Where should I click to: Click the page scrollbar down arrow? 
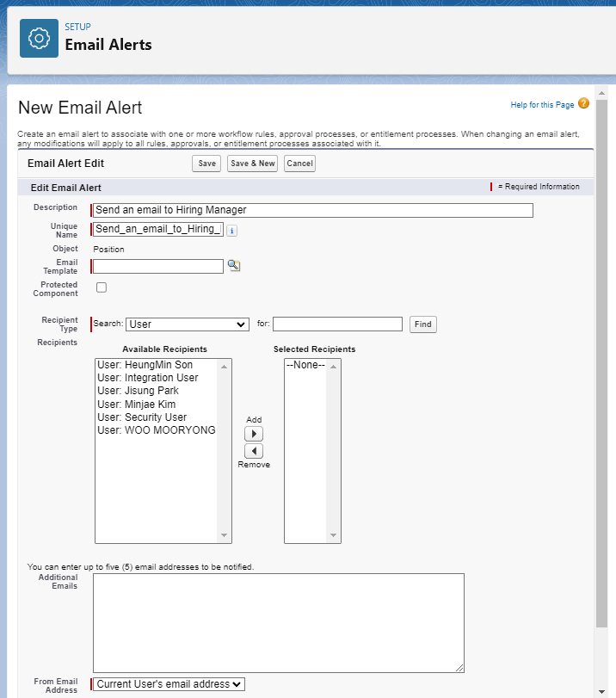601,692
